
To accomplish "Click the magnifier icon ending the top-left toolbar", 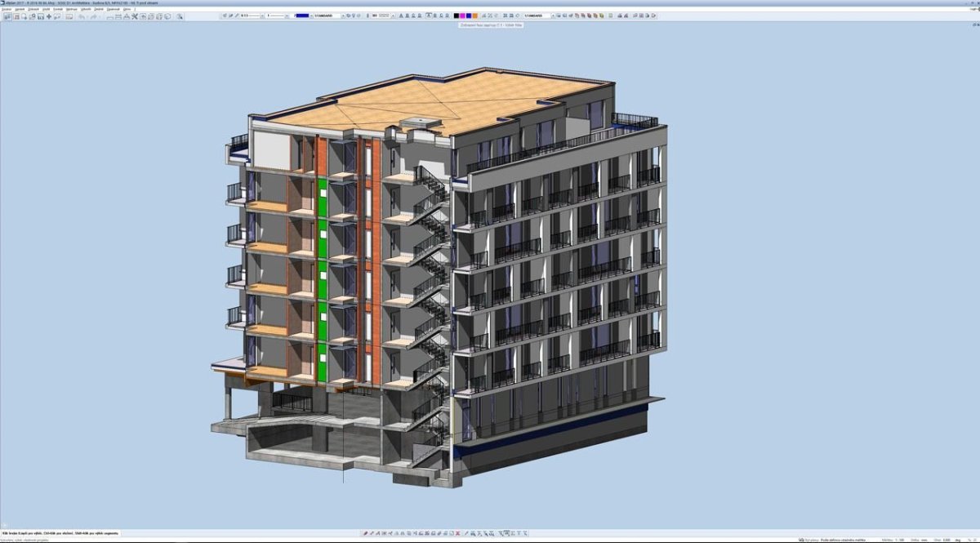I will (180, 16).
